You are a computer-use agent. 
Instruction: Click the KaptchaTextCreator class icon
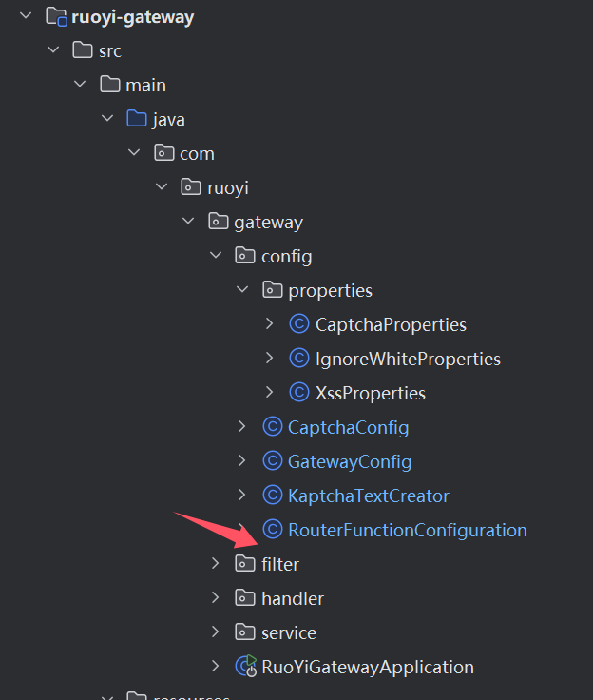tap(273, 496)
